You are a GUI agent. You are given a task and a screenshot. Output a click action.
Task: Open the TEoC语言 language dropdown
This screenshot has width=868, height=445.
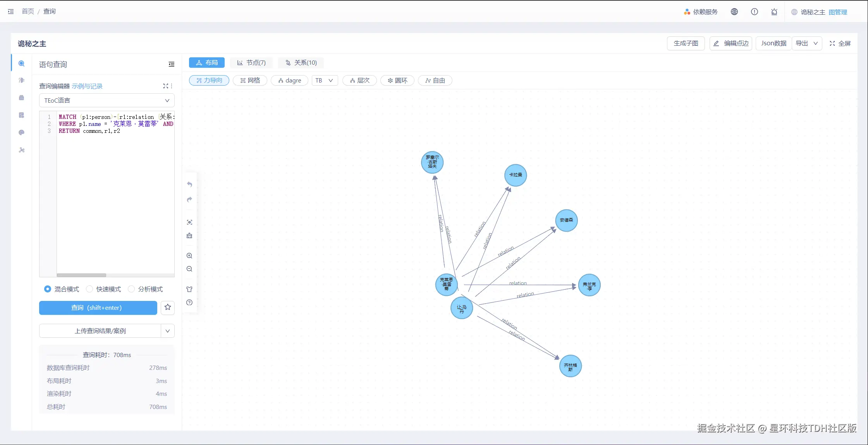click(x=107, y=101)
